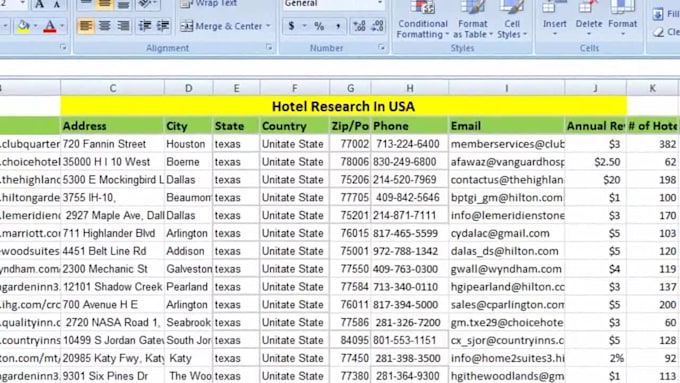
Task: Apply Comma Style
Action: point(338,26)
